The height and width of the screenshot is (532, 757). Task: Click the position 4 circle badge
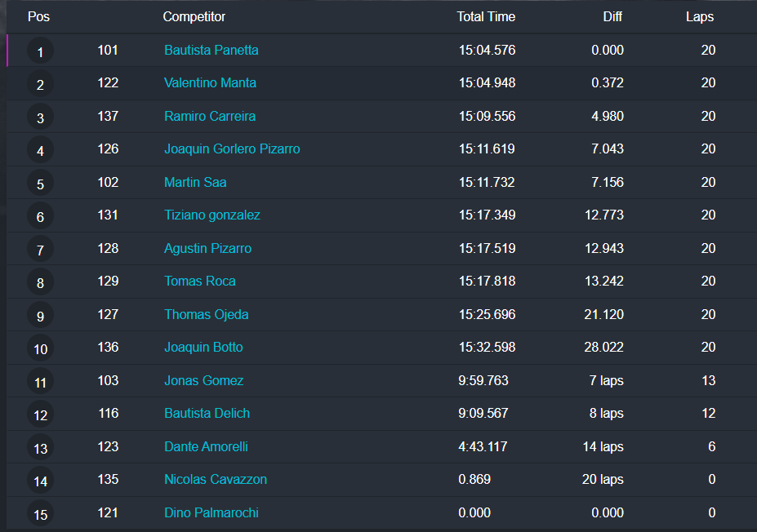40,151
